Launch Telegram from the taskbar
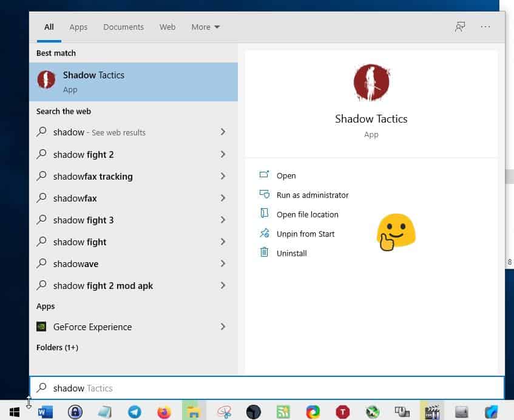The width and height of the screenshot is (514, 420). point(134,412)
